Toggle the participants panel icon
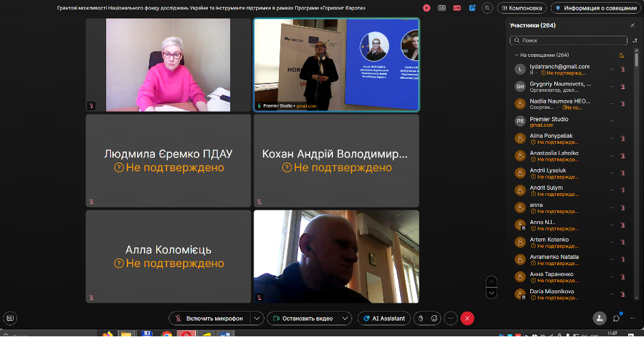The image size is (644, 337). (x=599, y=319)
